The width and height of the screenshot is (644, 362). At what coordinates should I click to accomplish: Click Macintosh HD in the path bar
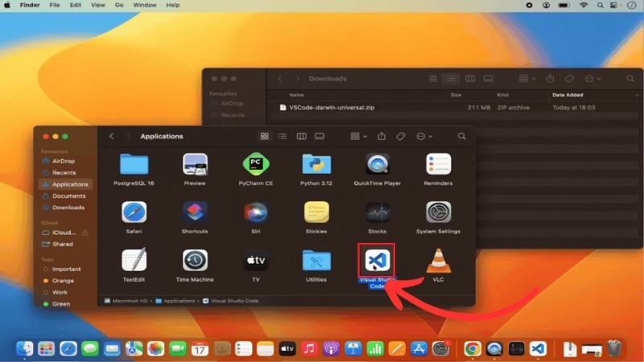(126, 301)
